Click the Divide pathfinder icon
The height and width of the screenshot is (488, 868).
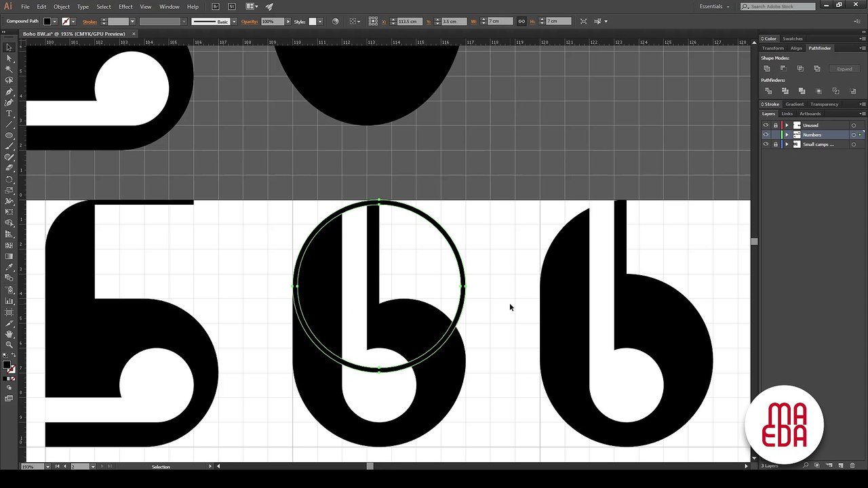tap(768, 91)
